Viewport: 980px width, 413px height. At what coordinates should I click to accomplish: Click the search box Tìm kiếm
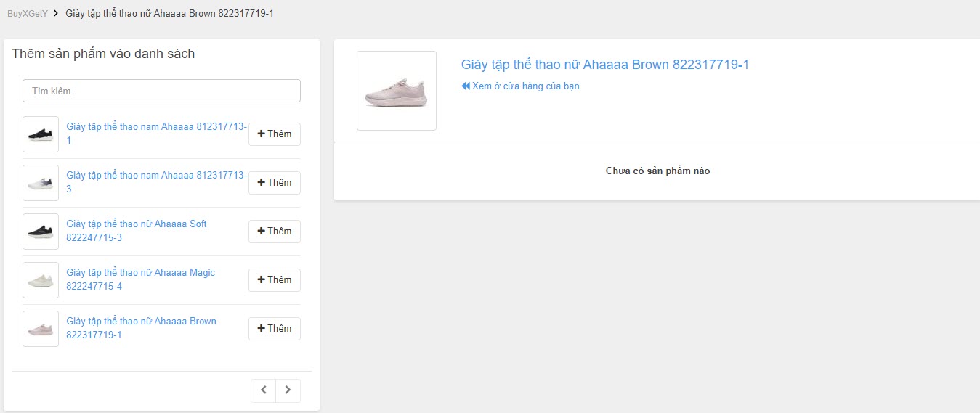coord(161,91)
